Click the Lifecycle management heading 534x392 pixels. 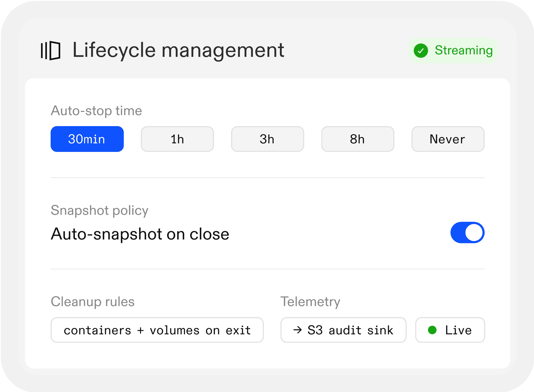[x=178, y=50]
